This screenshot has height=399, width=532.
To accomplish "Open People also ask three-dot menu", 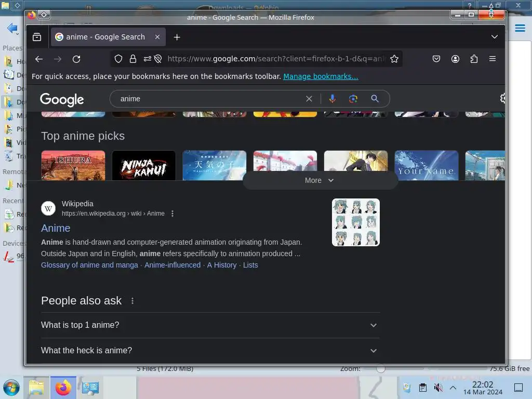I will point(132,301).
